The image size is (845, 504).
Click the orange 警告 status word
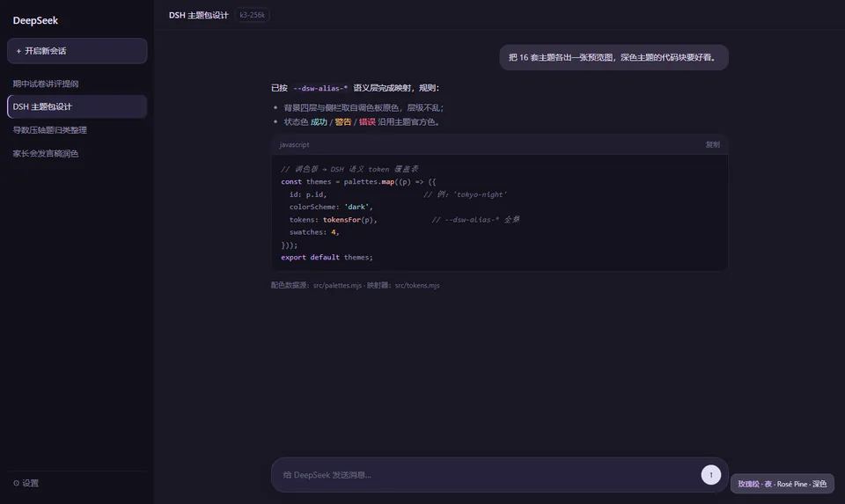tap(342, 121)
